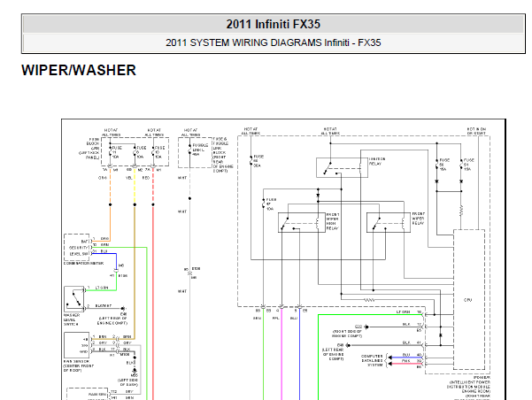Viewport: 532px width, 400px height.
Task: Click the '2011 Infiniti FX35' page title
Action: coord(274,24)
